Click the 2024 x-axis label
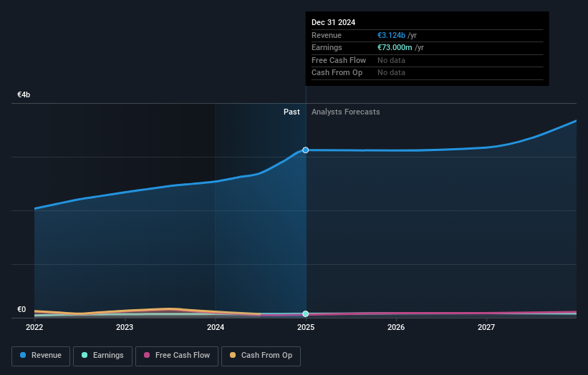588x375 pixels. pos(216,328)
